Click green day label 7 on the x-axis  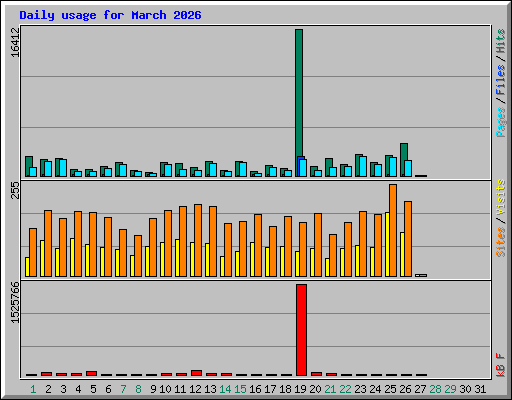pos(123,389)
